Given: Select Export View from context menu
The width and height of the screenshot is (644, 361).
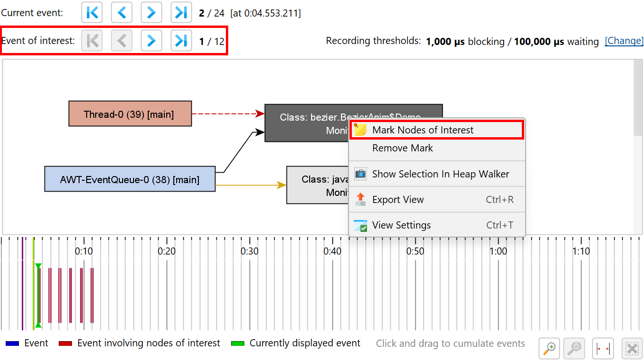Looking at the screenshot, I should pyautogui.click(x=437, y=200).
